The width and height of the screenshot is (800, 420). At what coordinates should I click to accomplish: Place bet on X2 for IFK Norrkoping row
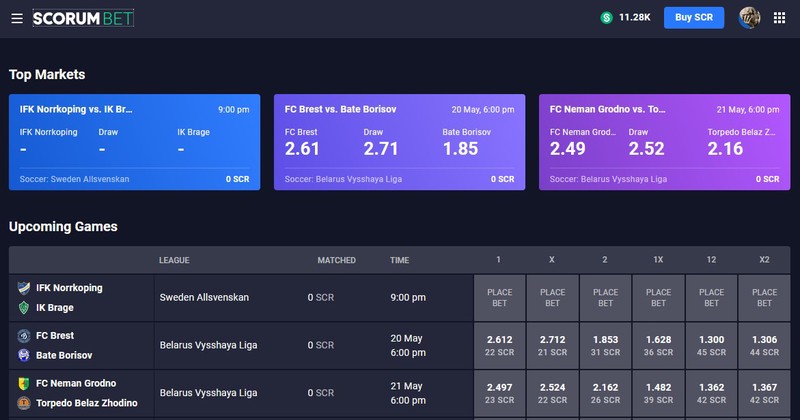coord(764,298)
